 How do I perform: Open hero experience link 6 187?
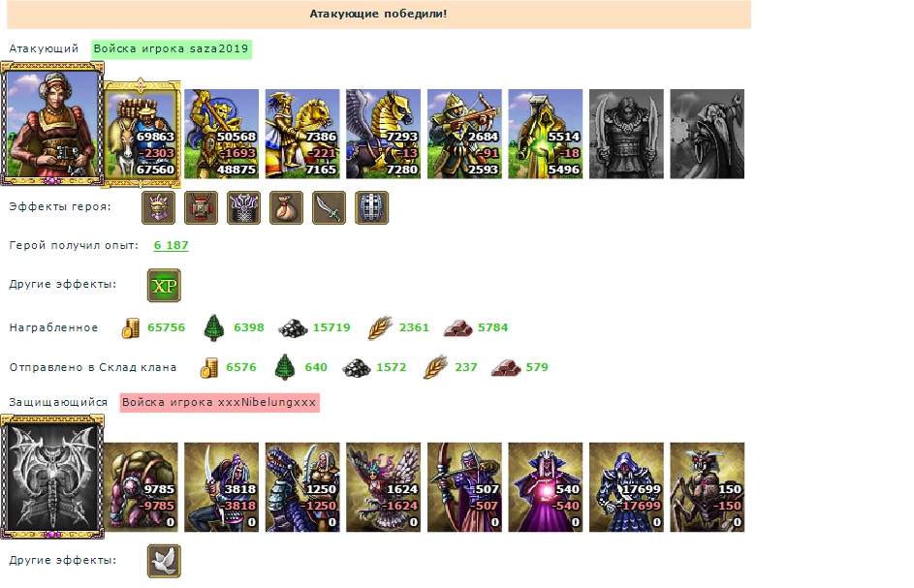click(x=171, y=245)
